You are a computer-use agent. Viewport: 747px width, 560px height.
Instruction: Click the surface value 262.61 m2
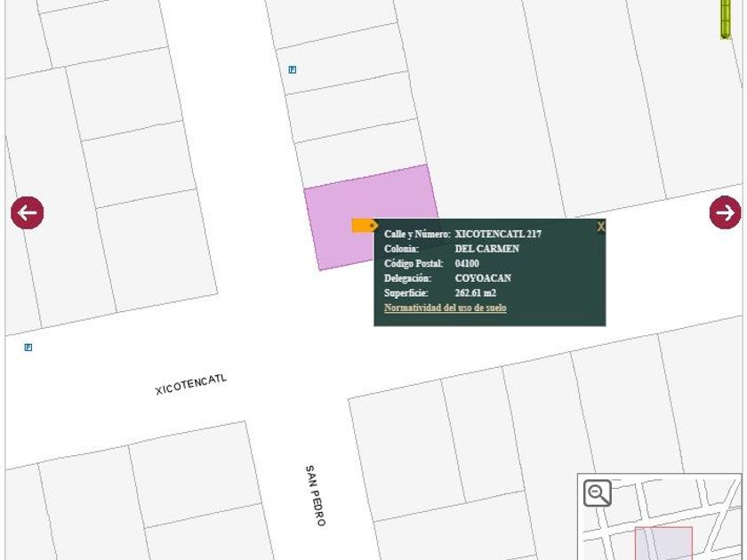[x=476, y=292]
